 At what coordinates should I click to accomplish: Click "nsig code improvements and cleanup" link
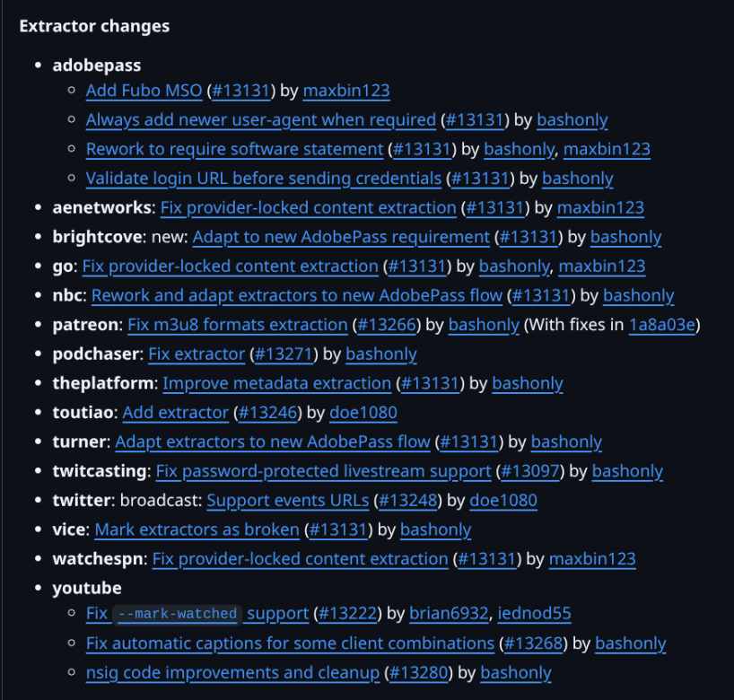point(232,672)
